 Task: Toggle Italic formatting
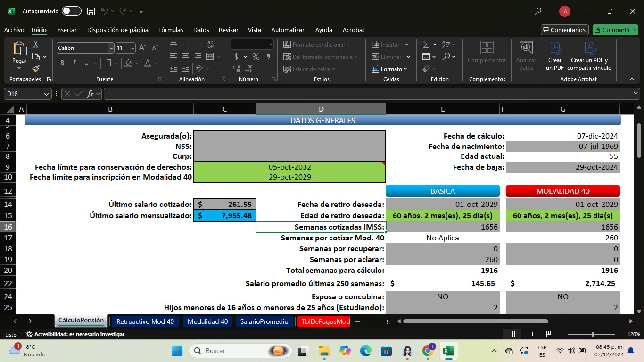[x=74, y=63]
